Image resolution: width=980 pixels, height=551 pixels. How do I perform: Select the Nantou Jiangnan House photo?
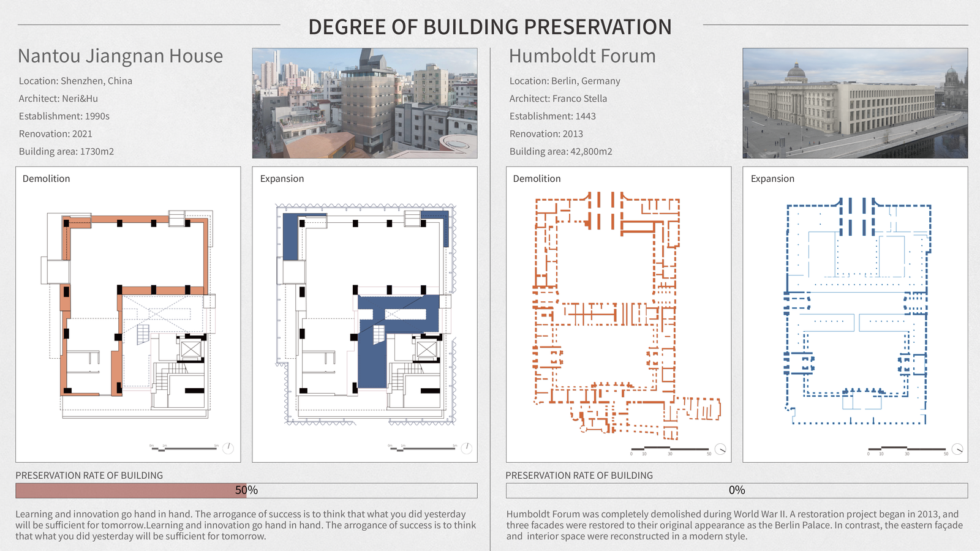coord(364,103)
